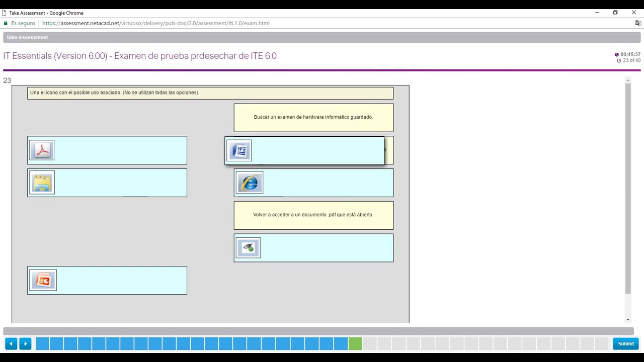This screenshot has width=644, height=362.
Task: Click the question number 23 label
Action: coord(7,80)
